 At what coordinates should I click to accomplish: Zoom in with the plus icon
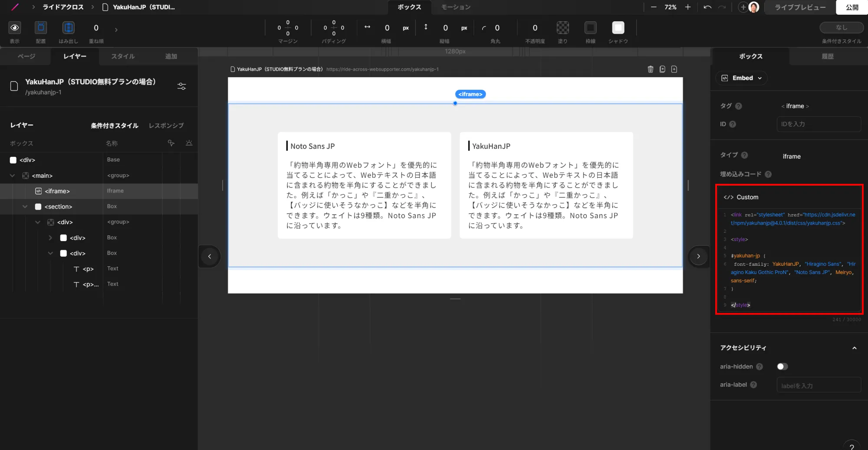[688, 7]
